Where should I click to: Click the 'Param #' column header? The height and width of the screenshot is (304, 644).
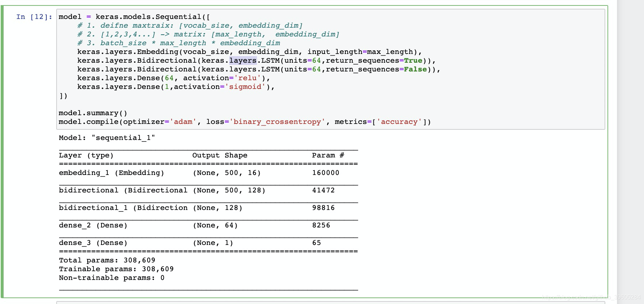328,155
